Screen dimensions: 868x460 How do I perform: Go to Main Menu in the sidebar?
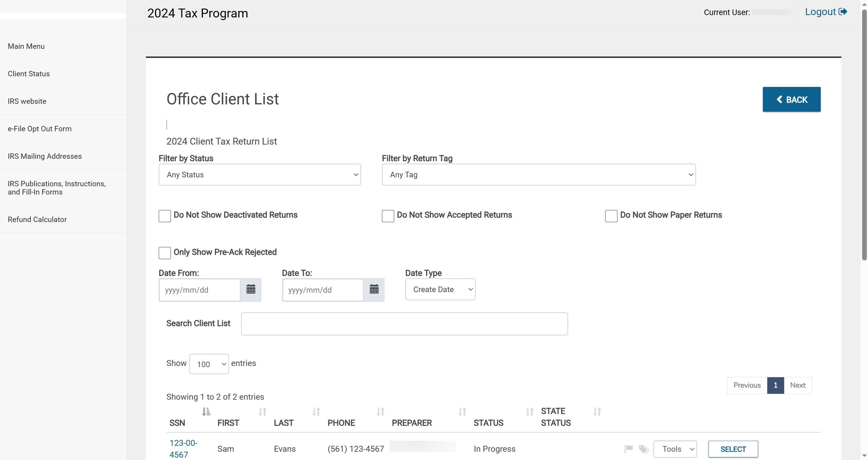(26, 46)
